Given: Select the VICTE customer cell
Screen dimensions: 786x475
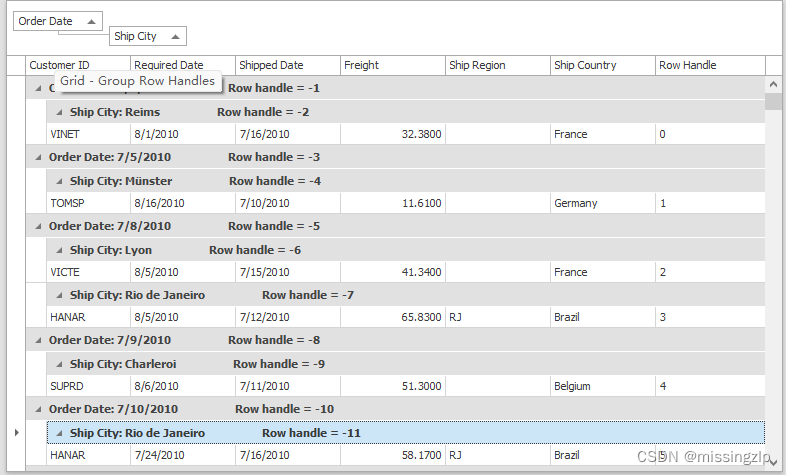Looking at the screenshot, I should pos(88,273).
